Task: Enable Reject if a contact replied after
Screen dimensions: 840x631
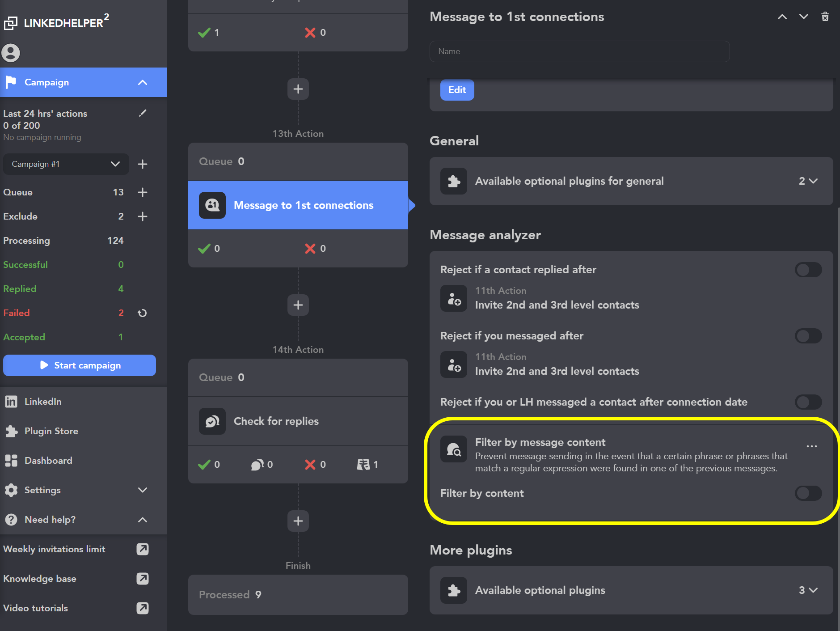Action: tap(808, 270)
